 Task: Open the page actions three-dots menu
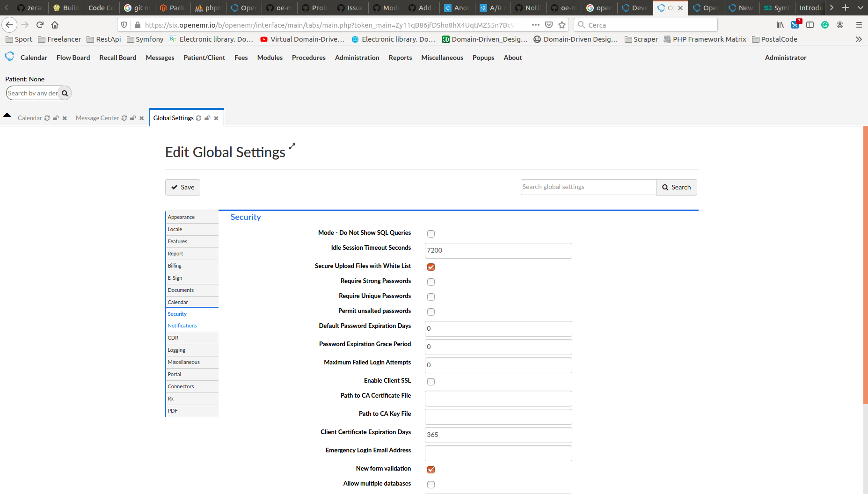coord(536,25)
